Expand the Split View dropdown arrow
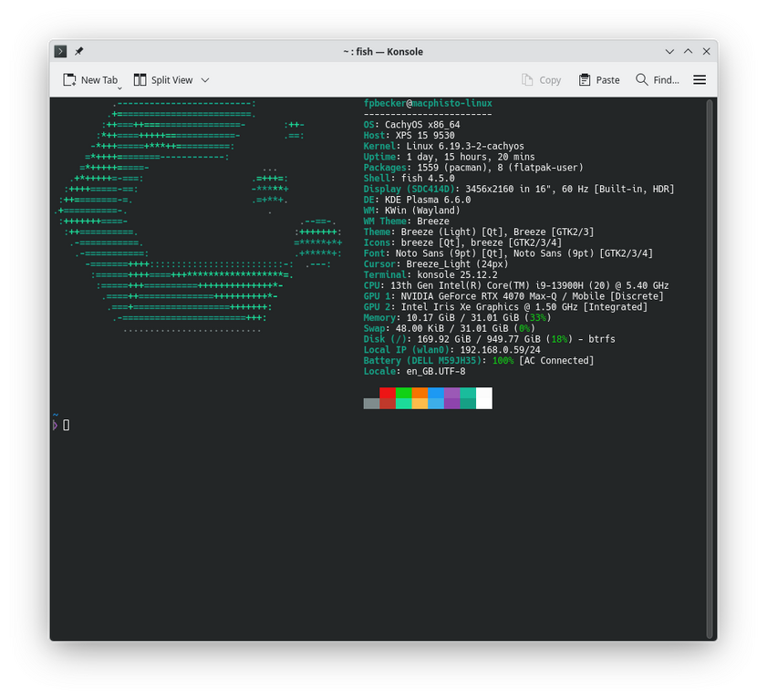 pyautogui.click(x=205, y=80)
